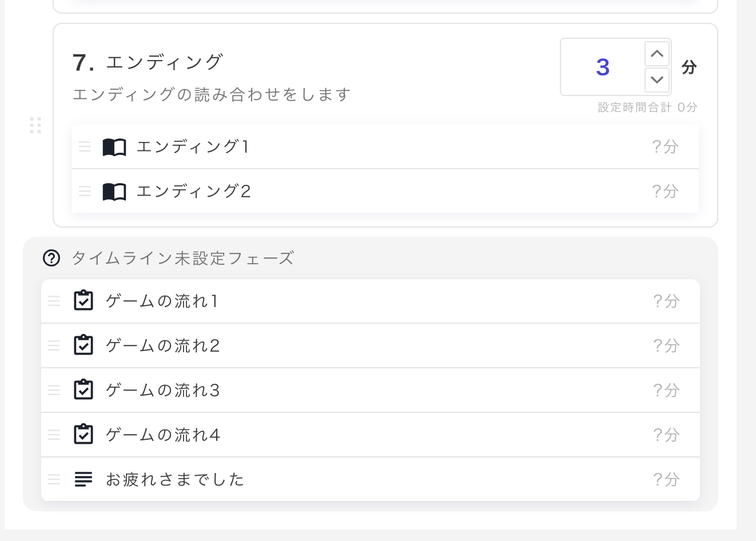Click the drag handle on the エンディング1 row

tap(85, 147)
